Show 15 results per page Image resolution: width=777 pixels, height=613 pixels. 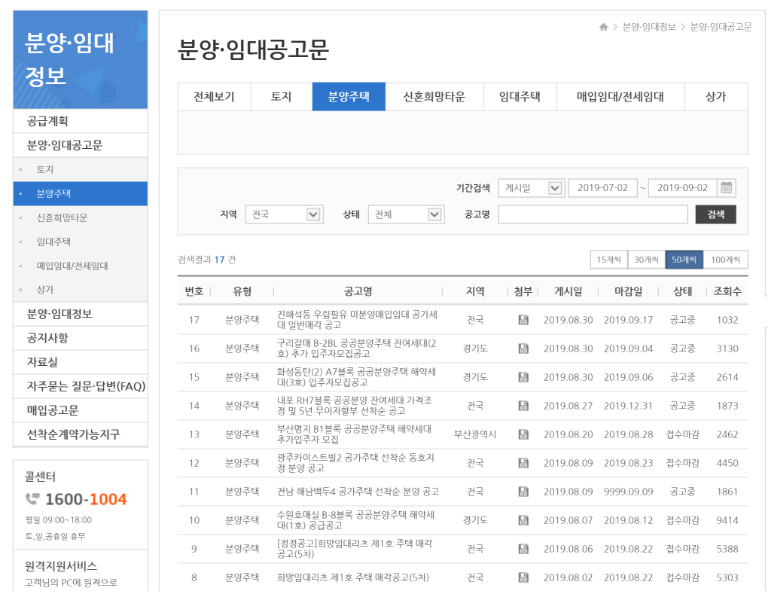click(609, 260)
